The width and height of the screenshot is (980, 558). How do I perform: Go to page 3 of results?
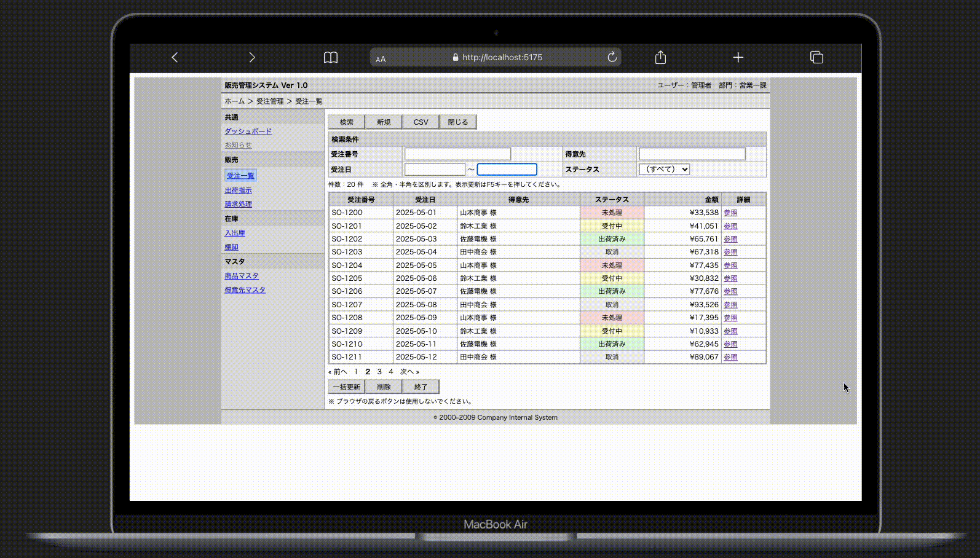click(379, 372)
